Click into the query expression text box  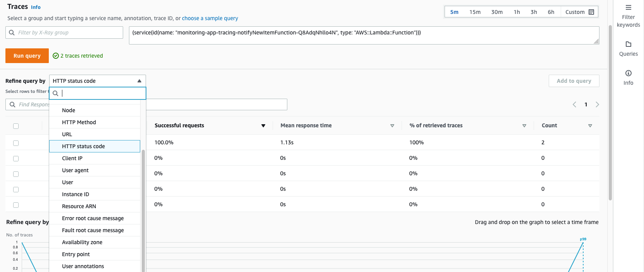364,35
